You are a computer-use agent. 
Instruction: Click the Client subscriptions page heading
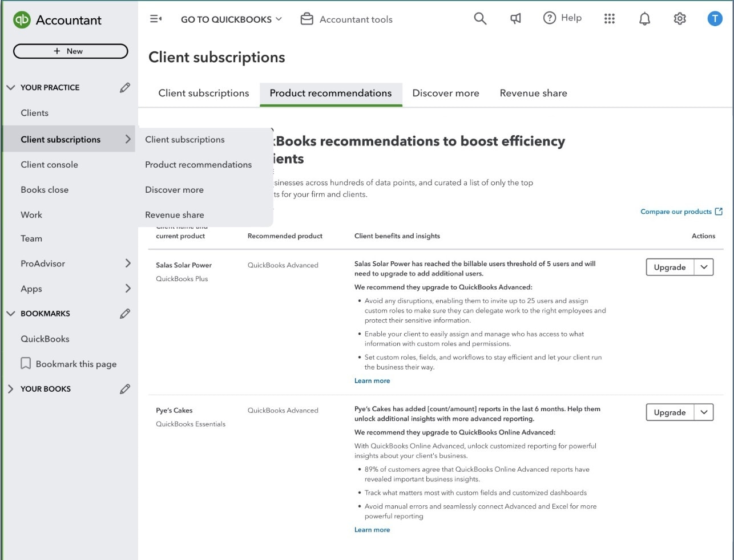[217, 58]
